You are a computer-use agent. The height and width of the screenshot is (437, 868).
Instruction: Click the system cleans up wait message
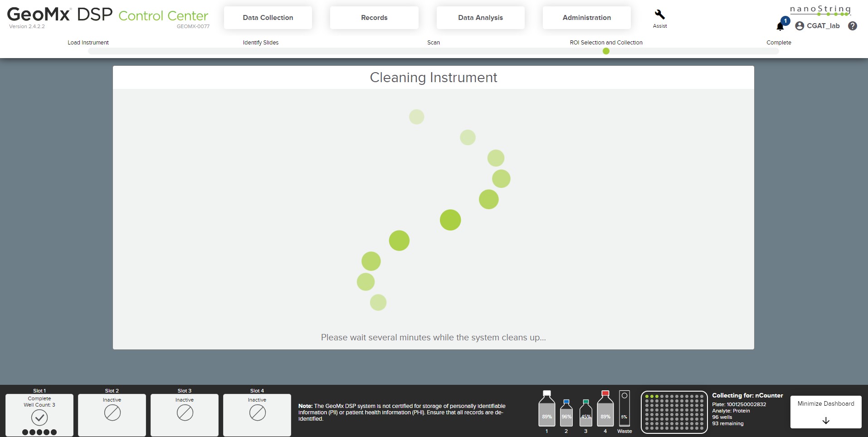(434, 338)
